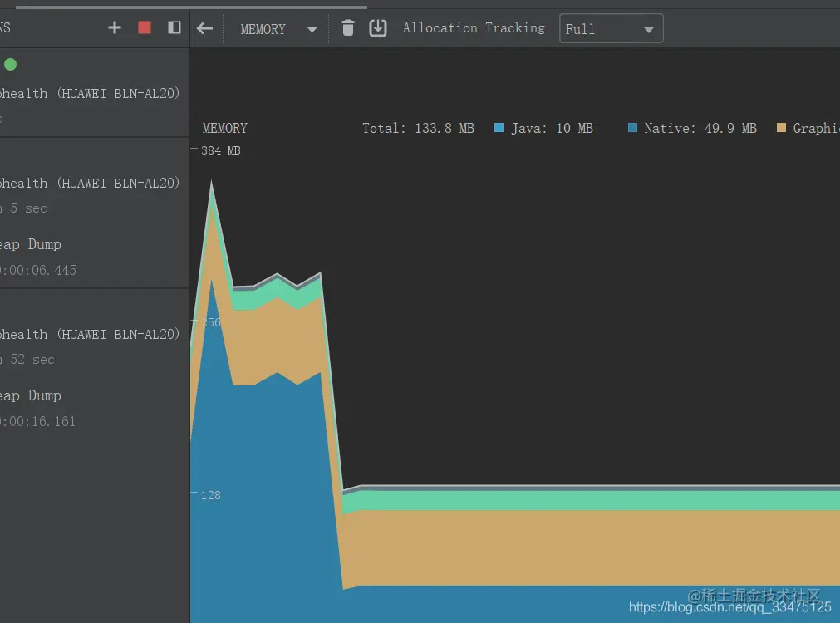Click the Total memory value label
The image size is (840, 623).
pos(418,128)
